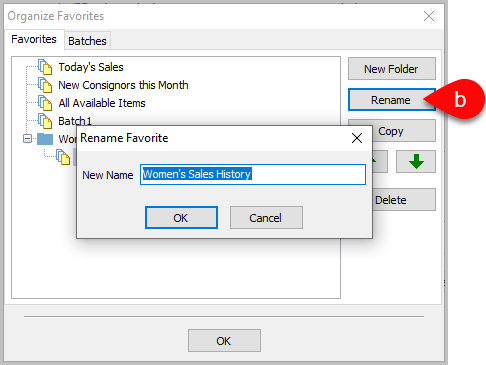Click the favorite icon inside the folder

pos(63,157)
